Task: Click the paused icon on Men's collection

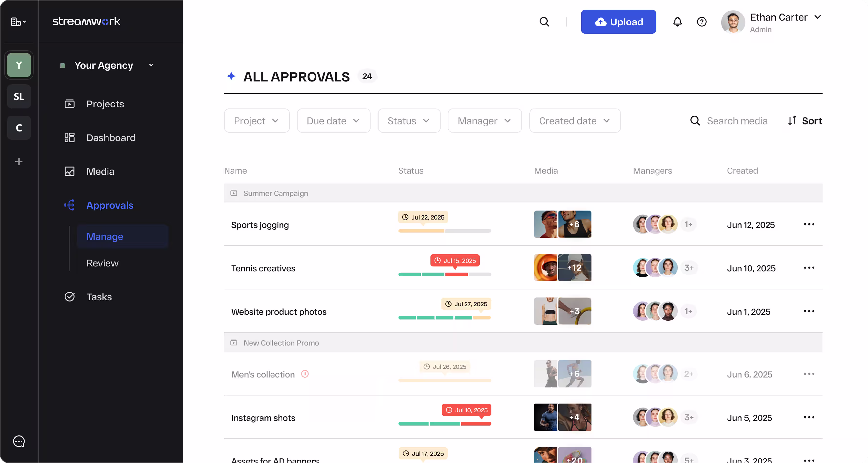Action: point(305,374)
